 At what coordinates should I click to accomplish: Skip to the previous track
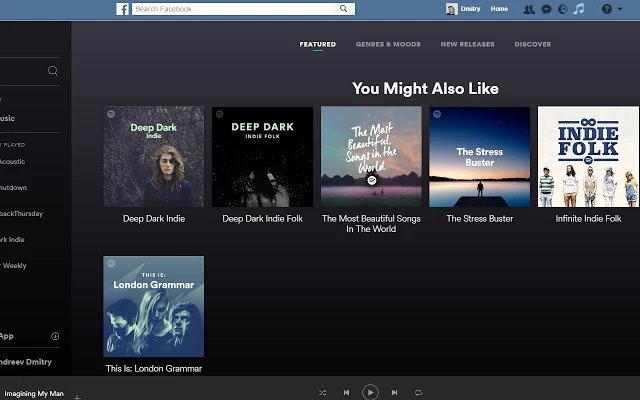346,393
